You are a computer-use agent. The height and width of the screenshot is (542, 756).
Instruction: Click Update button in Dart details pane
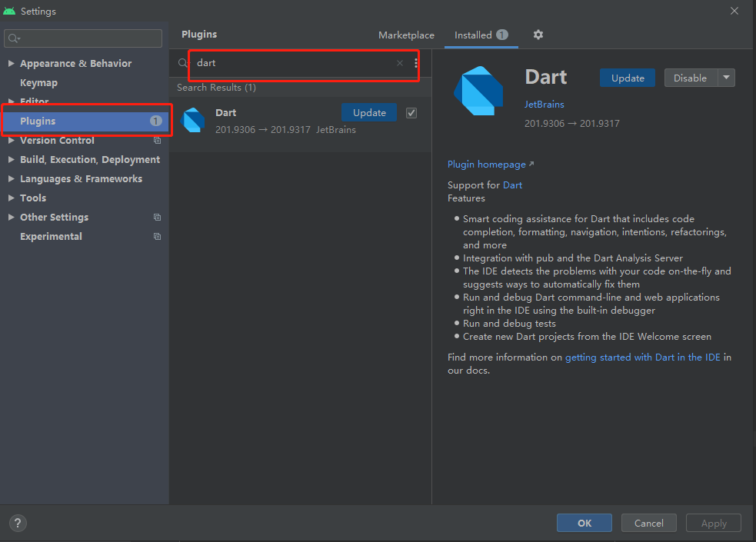(628, 78)
